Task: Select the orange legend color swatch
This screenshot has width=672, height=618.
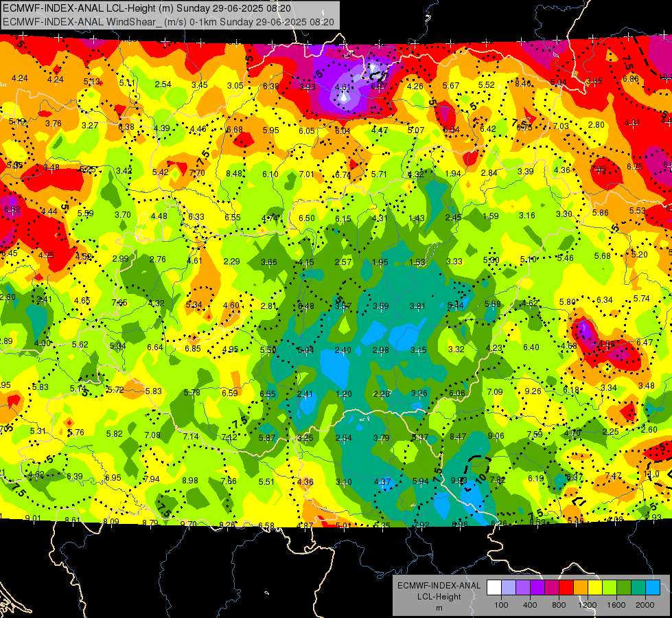Action: click(x=581, y=588)
